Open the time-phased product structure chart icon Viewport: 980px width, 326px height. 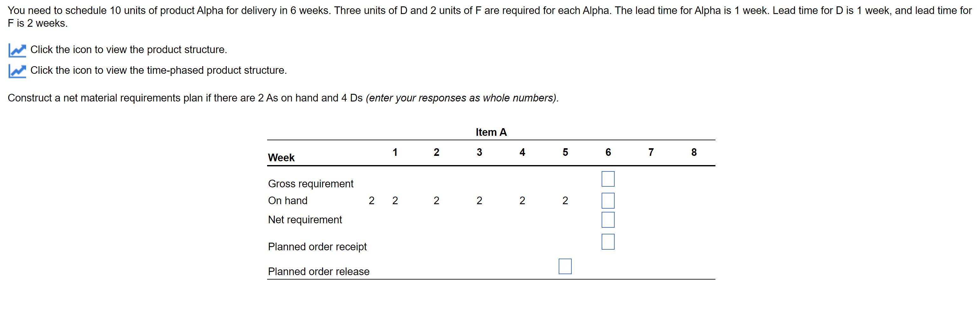pyautogui.click(x=17, y=71)
